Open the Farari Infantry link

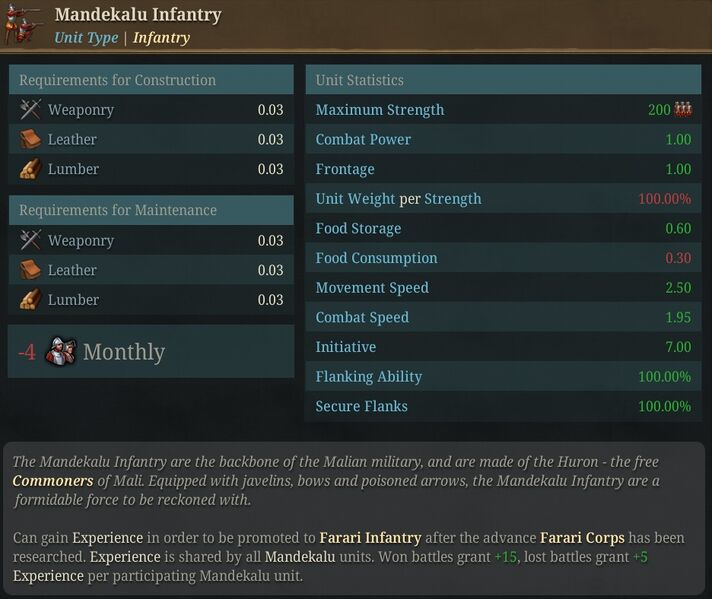370,538
